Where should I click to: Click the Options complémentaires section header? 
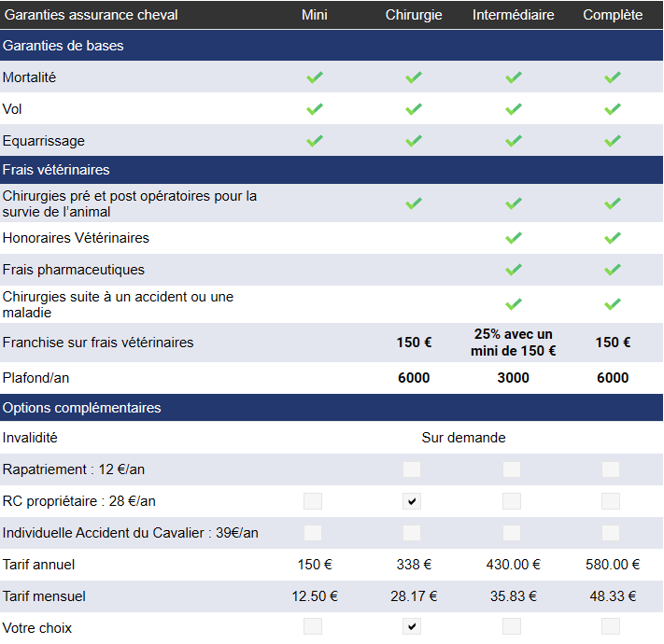click(x=81, y=408)
